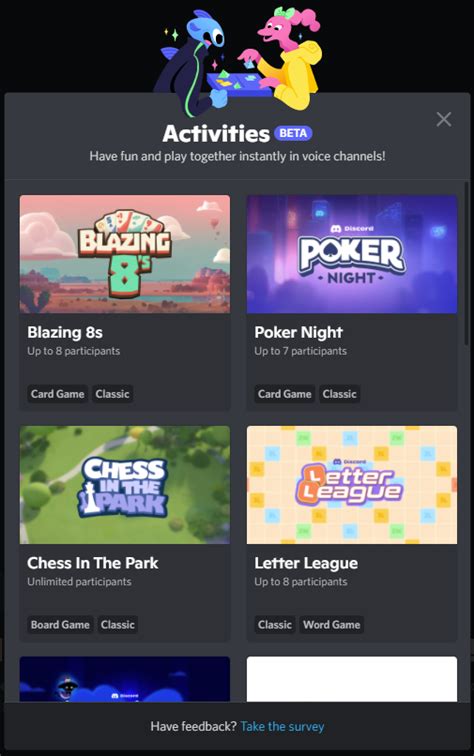This screenshot has height=756, width=474.
Task: Select the Chess In The Park thumbnail
Action: 124,485
